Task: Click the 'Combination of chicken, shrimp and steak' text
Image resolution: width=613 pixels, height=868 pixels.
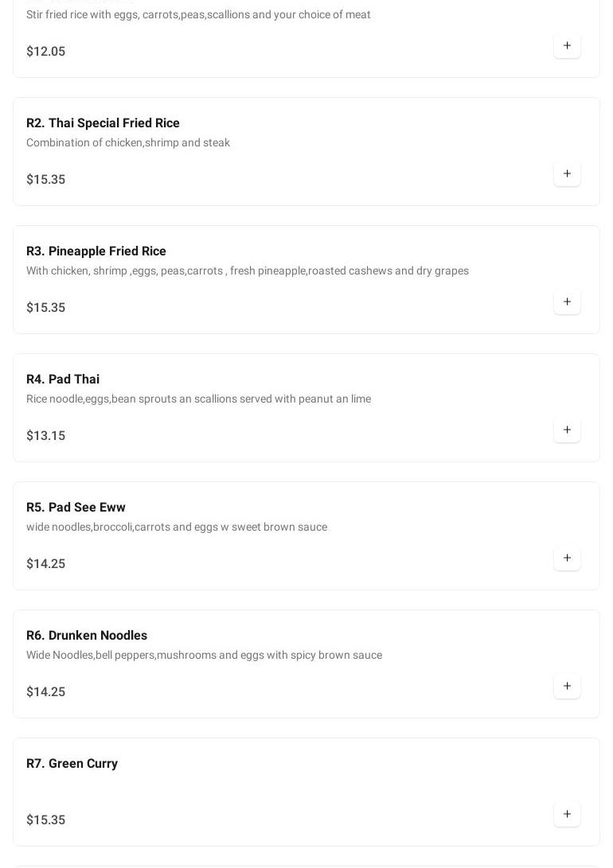Action: coord(128,143)
